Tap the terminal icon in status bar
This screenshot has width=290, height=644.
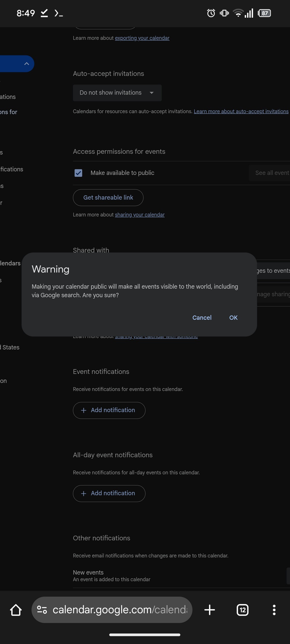(x=59, y=13)
